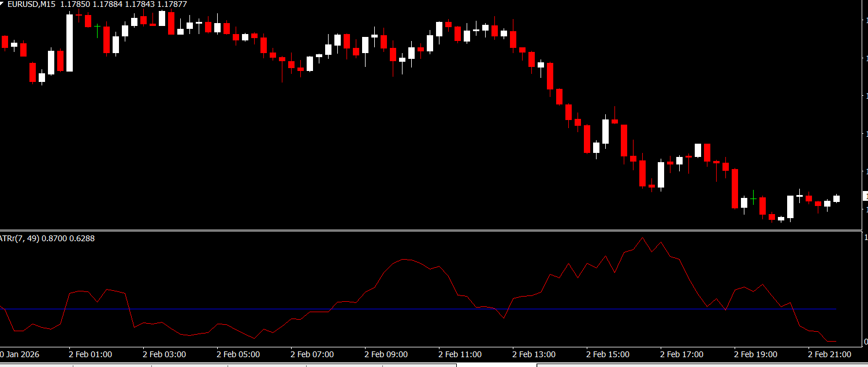Click the 2 Feb 15:00 time label
This screenshot has height=367, width=868.
click(x=608, y=354)
